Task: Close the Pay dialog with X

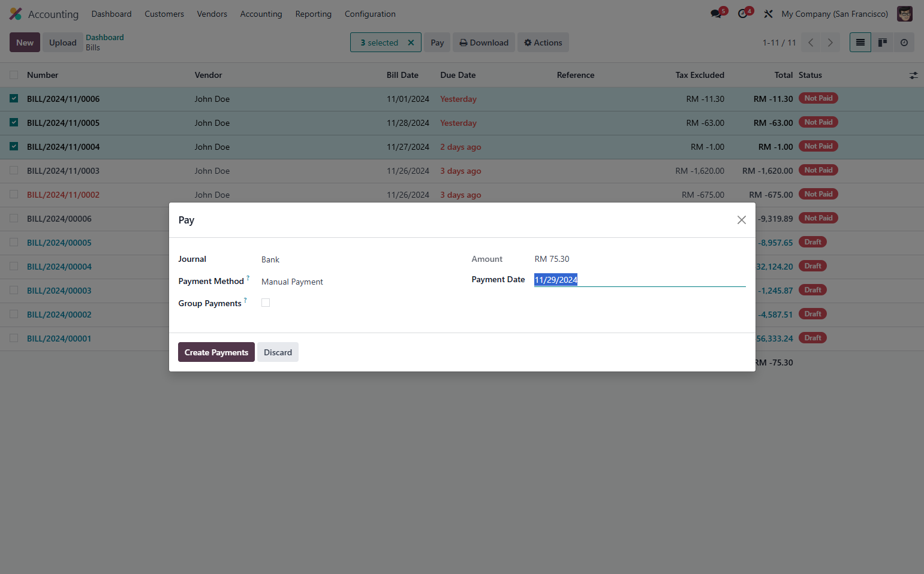Action: (x=742, y=220)
